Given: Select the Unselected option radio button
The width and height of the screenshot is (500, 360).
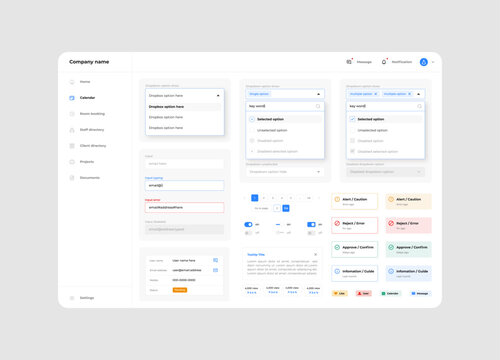Looking at the screenshot, I should 252,130.
